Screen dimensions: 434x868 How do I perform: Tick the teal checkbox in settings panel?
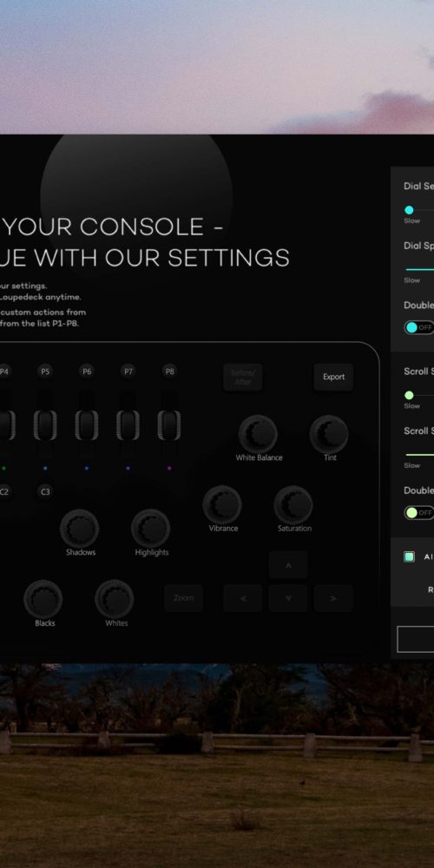click(x=409, y=557)
